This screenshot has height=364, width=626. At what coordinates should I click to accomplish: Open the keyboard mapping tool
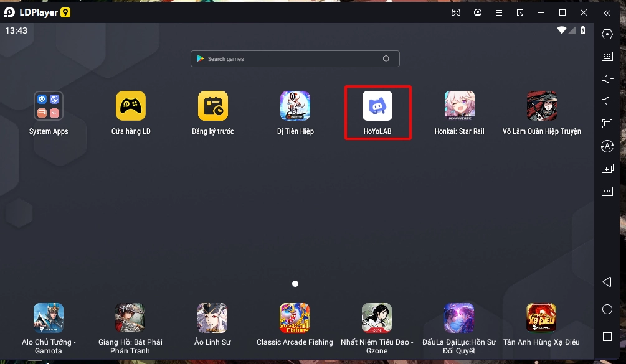(x=607, y=56)
